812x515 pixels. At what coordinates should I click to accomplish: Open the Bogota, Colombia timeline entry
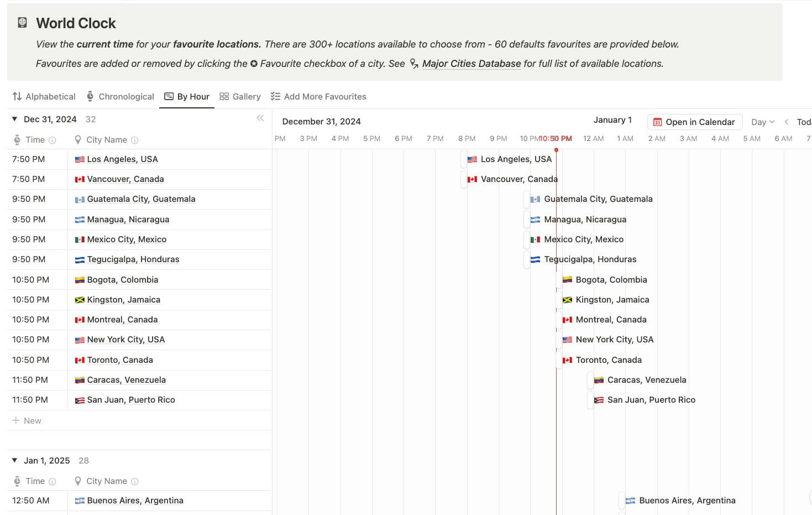point(604,280)
